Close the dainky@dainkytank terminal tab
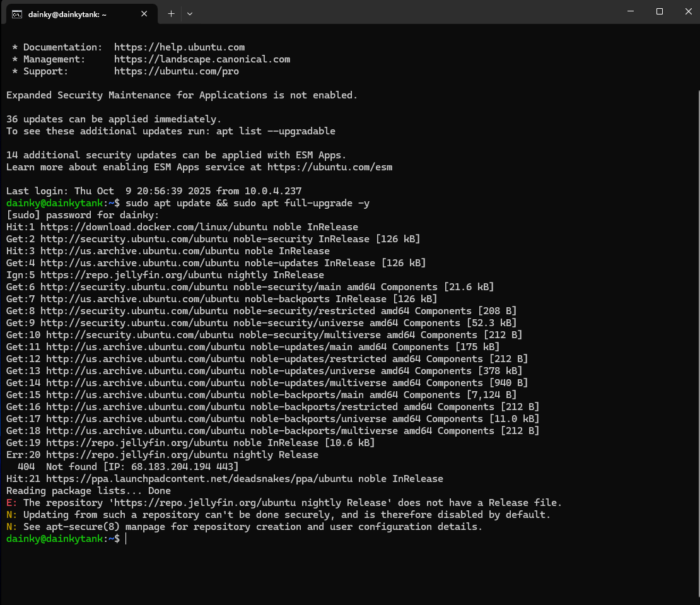This screenshot has height=605, width=700. [x=144, y=13]
